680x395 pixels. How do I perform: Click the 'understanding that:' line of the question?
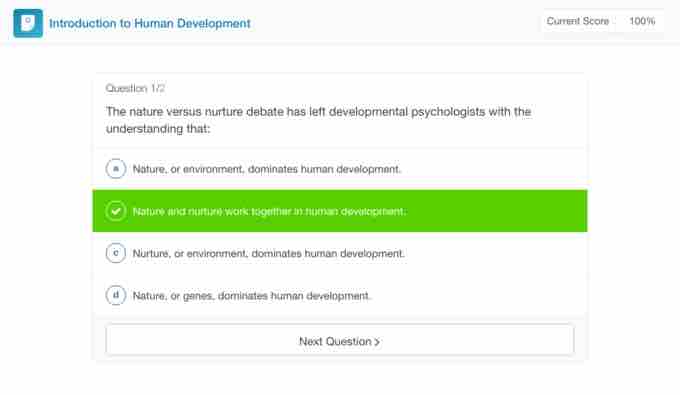click(x=158, y=129)
